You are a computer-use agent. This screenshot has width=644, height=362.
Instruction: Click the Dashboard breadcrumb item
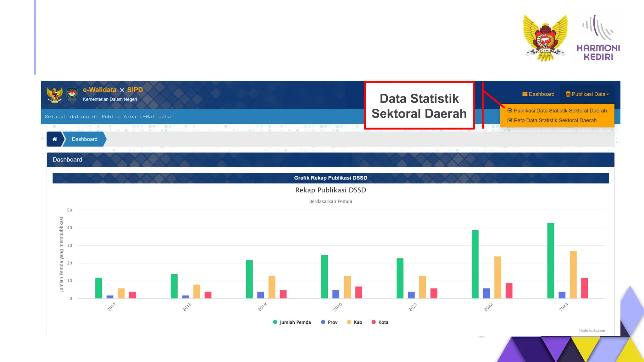(x=84, y=139)
